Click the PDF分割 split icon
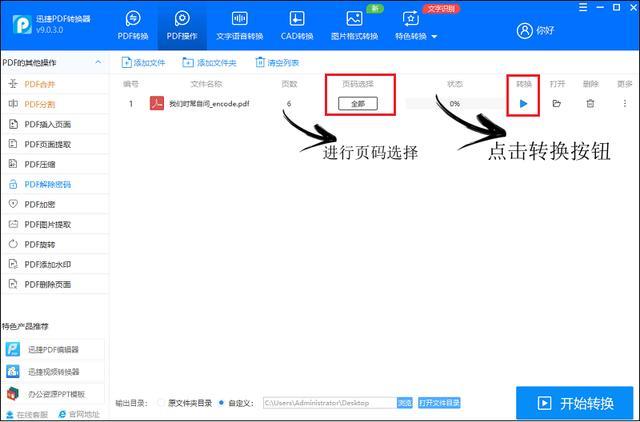This screenshot has width=640, height=422. (13, 104)
